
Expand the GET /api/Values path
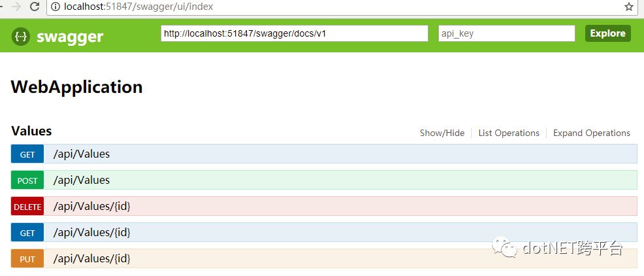pos(82,154)
